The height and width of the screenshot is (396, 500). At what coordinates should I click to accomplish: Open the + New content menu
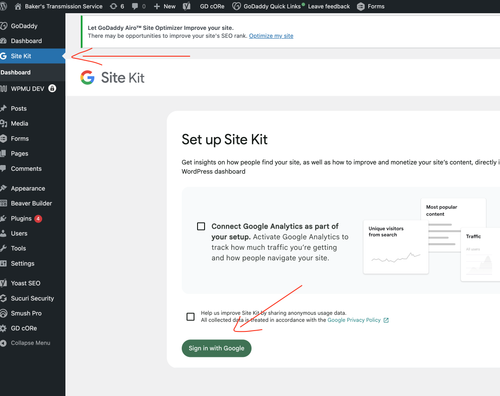point(165,6)
